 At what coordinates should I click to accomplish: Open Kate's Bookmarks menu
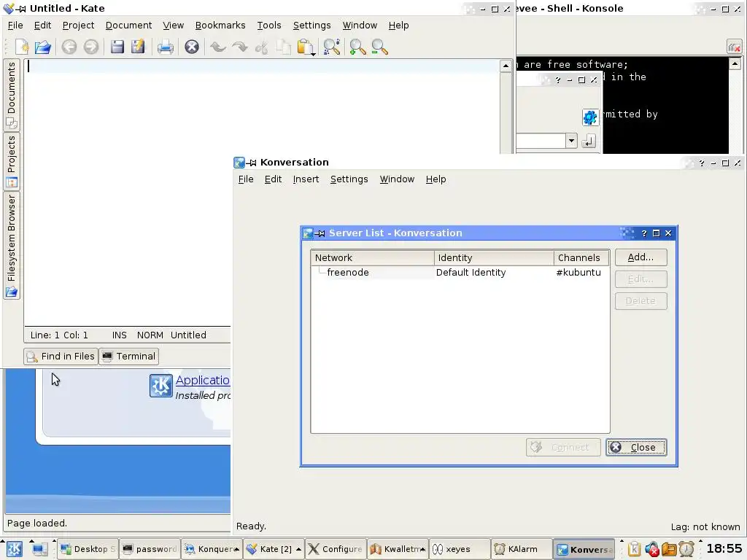(x=220, y=26)
